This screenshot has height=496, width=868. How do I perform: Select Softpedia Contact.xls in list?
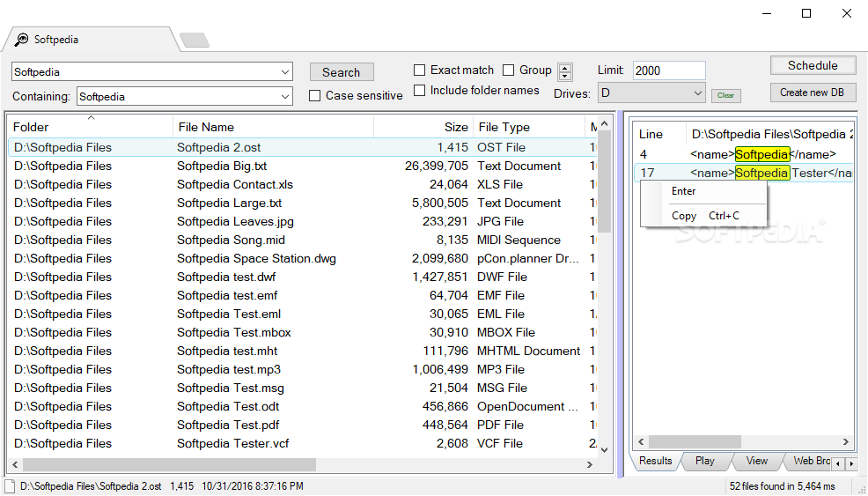(303, 184)
